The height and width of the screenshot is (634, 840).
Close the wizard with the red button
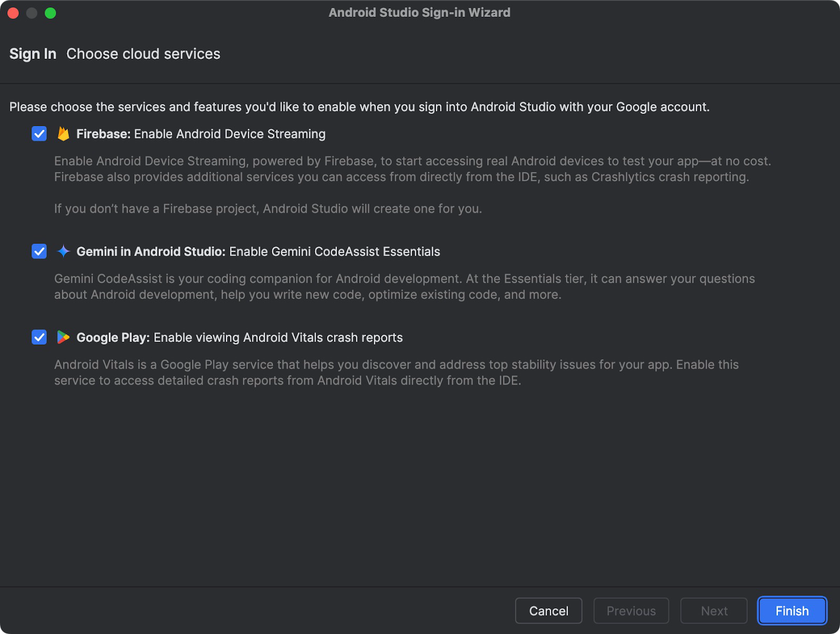(x=13, y=13)
